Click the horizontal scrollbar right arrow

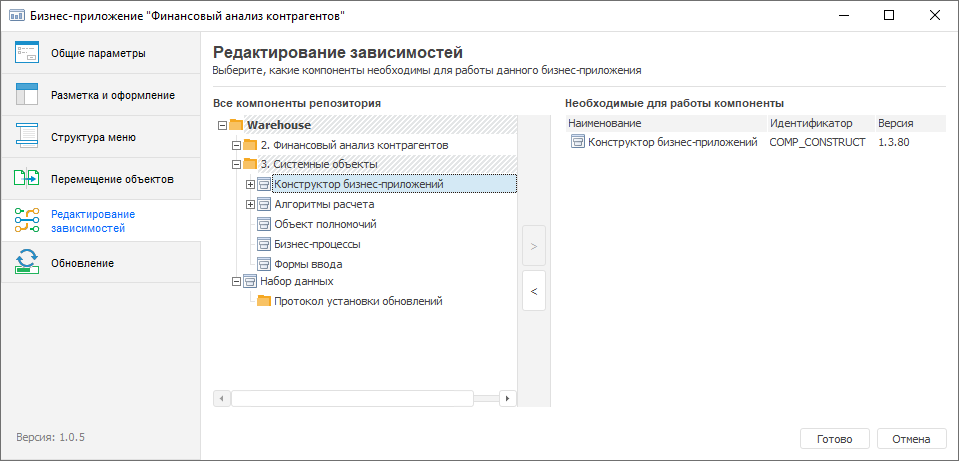pos(507,398)
